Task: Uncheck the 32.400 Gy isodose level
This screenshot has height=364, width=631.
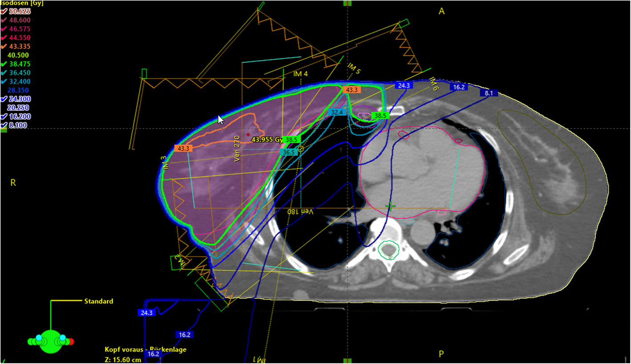Action: [4, 81]
